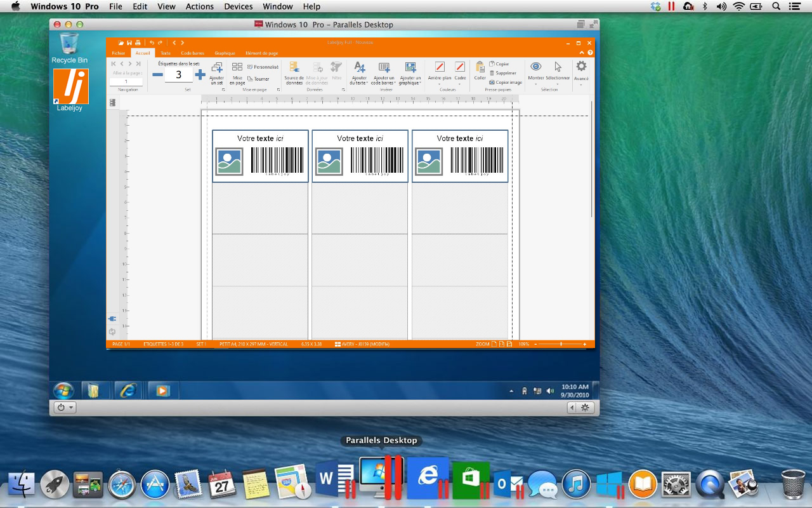This screenshot has width=812, height=508.
Task: Click the refresh icon on left sidebar
Action: click(x=112, y=331)
